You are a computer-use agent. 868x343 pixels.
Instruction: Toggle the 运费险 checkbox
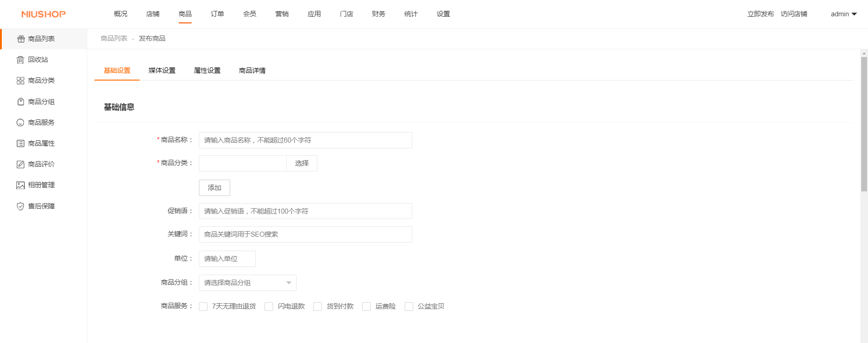367,307
